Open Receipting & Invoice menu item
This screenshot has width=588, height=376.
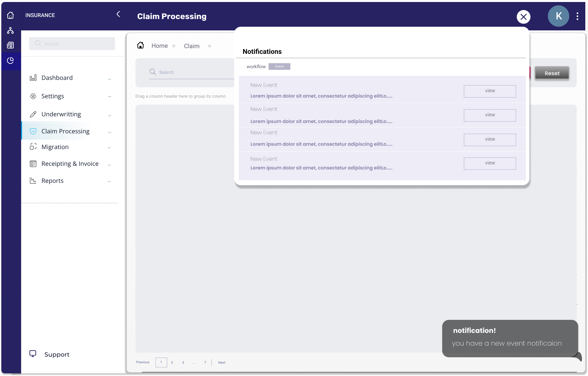[70, 164]
